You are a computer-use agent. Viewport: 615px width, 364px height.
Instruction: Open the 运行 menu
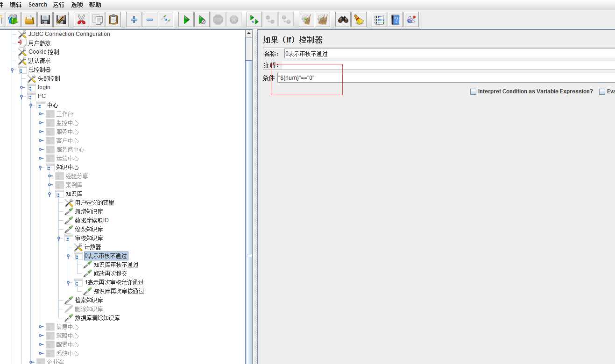pos(58,5)
